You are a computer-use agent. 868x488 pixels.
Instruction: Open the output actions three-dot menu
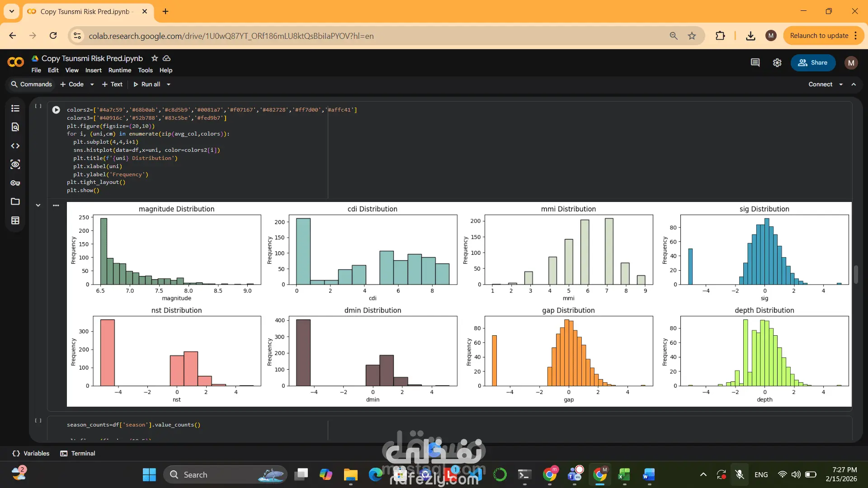coord(56,205)
